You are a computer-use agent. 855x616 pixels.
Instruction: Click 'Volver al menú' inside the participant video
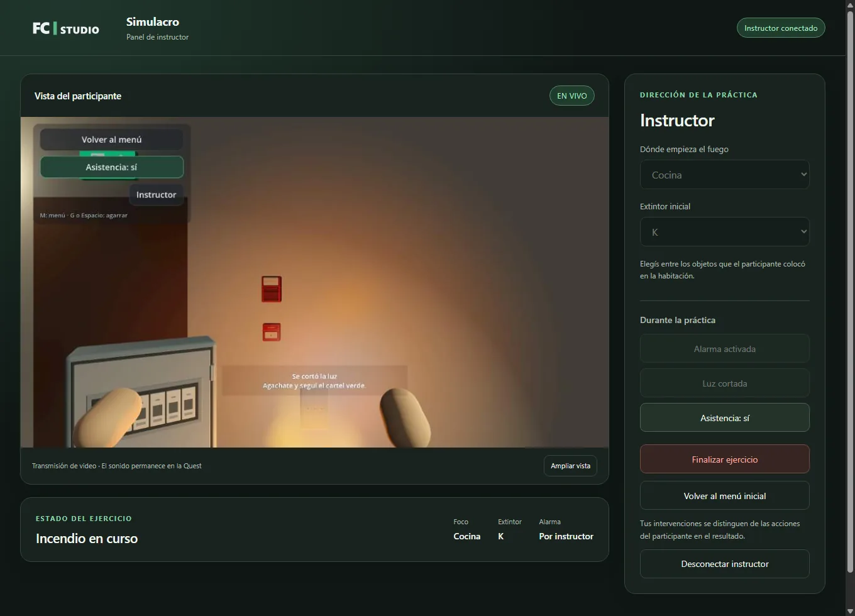(111, 140)
